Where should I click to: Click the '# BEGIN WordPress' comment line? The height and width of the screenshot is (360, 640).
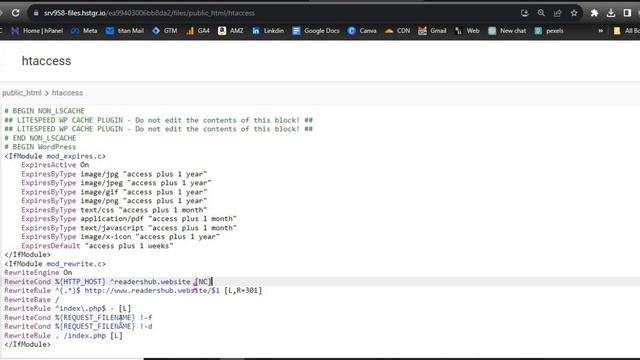pos(40,147)
